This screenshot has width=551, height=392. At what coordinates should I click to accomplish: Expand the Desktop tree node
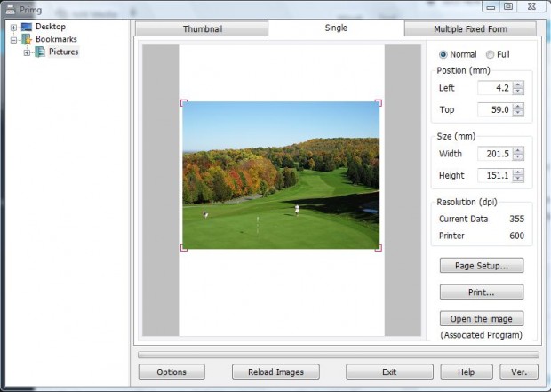13,27
